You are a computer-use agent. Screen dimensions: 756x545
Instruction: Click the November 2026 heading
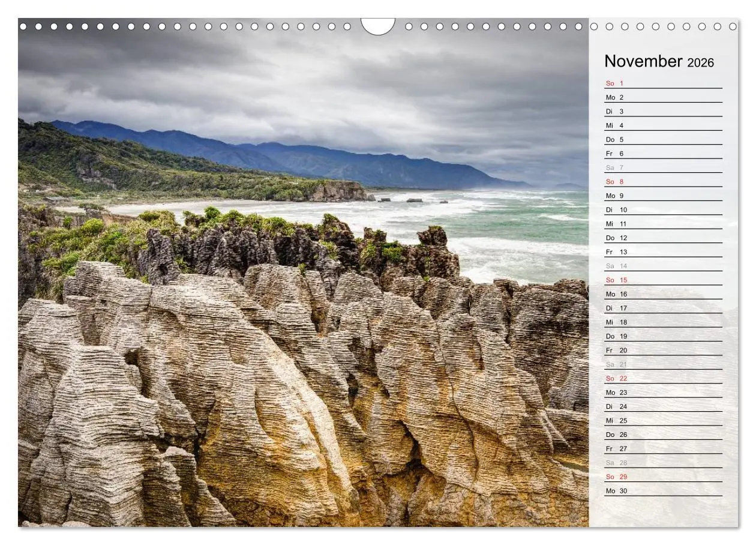point(659,61)
